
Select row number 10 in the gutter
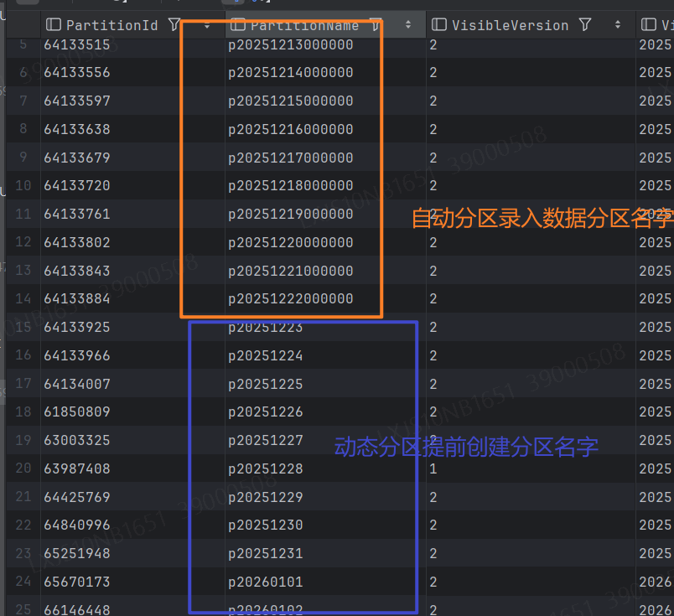[x=23, y=185]
